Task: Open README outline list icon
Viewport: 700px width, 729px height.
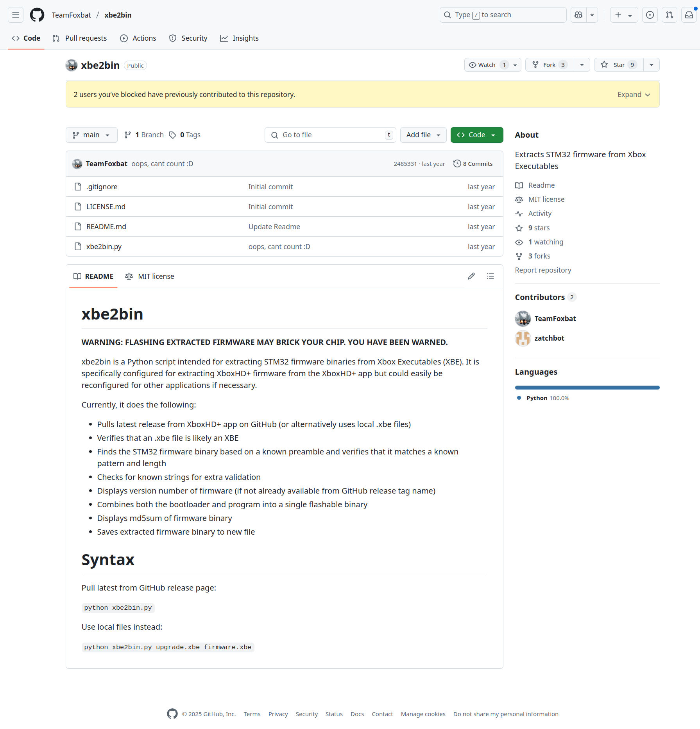Action: pyautogui.click(x=491, y=277)
